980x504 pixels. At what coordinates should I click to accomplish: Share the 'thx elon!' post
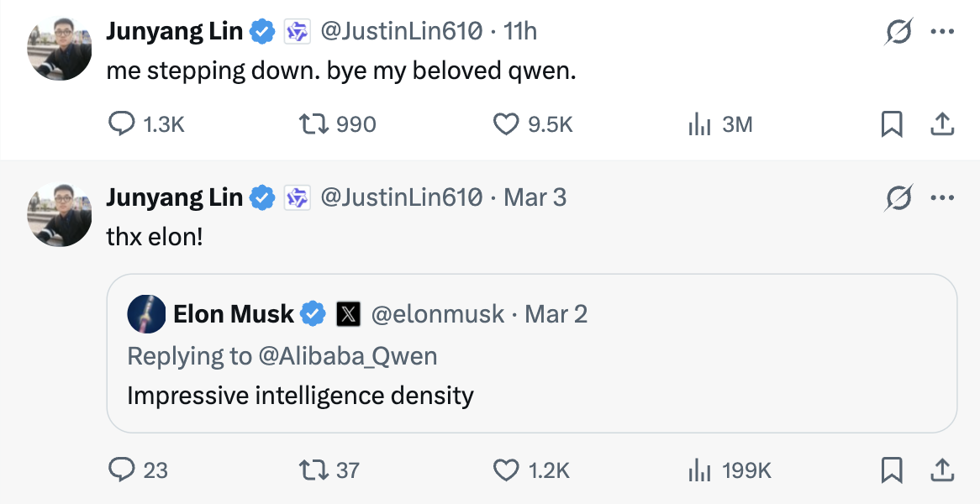(x=942, y=470)
